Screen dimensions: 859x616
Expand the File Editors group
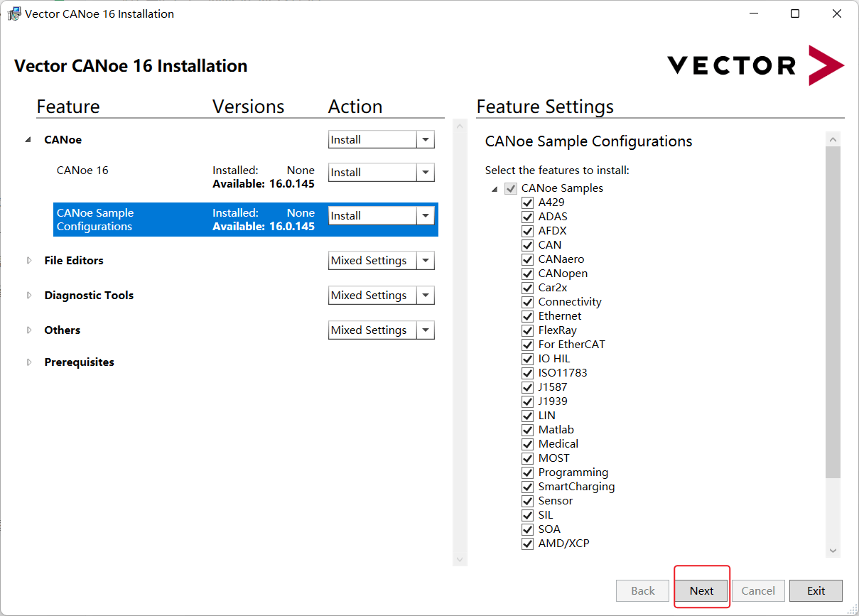coord(29,261)
